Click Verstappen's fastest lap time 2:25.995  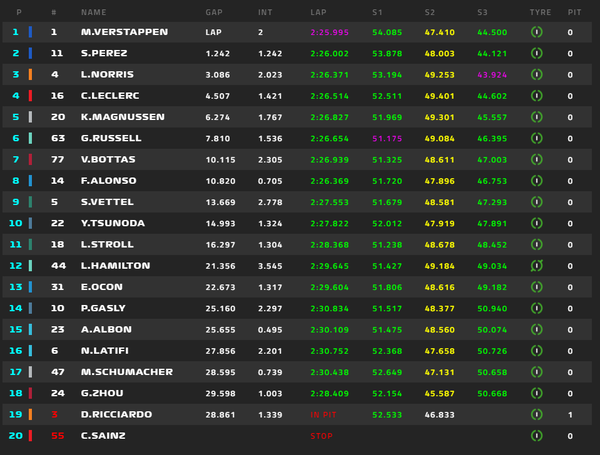tap(329, 33)
